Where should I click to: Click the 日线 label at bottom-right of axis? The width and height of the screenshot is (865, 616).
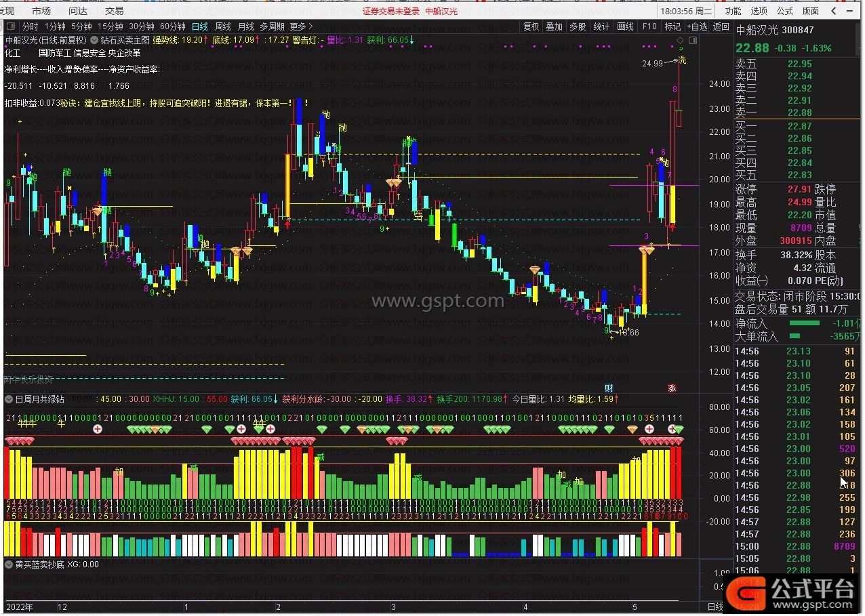coord(716,607)
